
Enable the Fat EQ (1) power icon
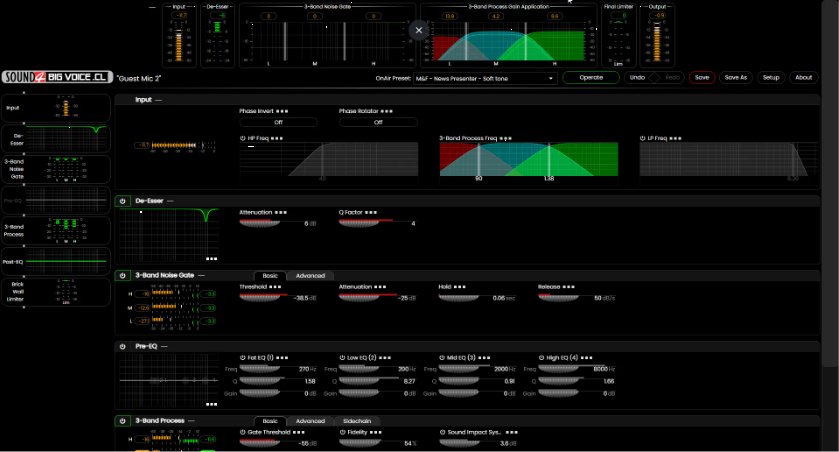242,357
